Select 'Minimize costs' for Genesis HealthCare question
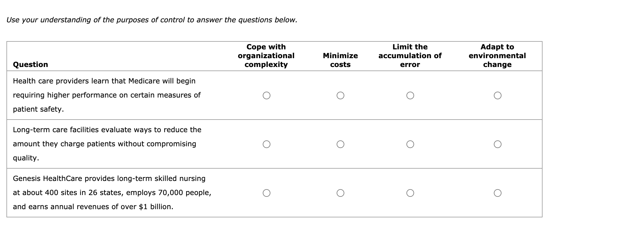 click(x=340, y=192)
